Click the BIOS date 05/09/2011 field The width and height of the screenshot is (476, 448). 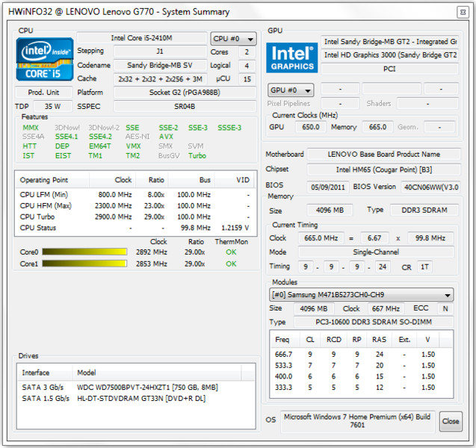(x=328, y=187)
